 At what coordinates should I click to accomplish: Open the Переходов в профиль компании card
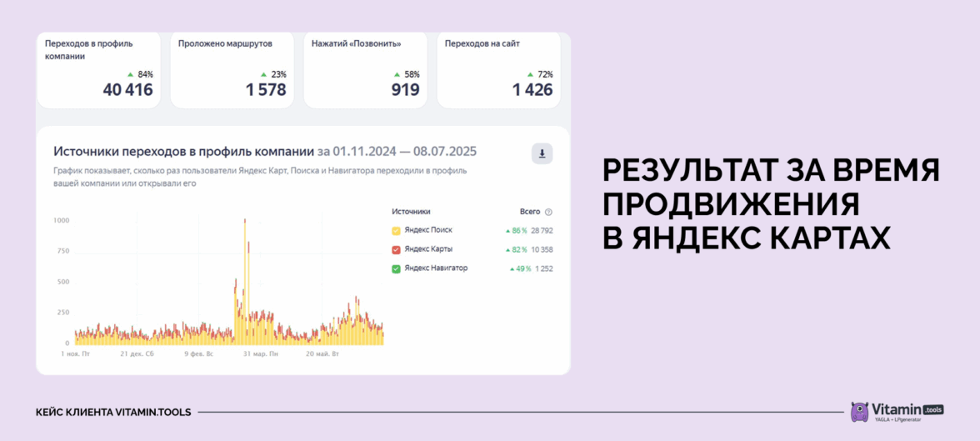pos(98,70)
